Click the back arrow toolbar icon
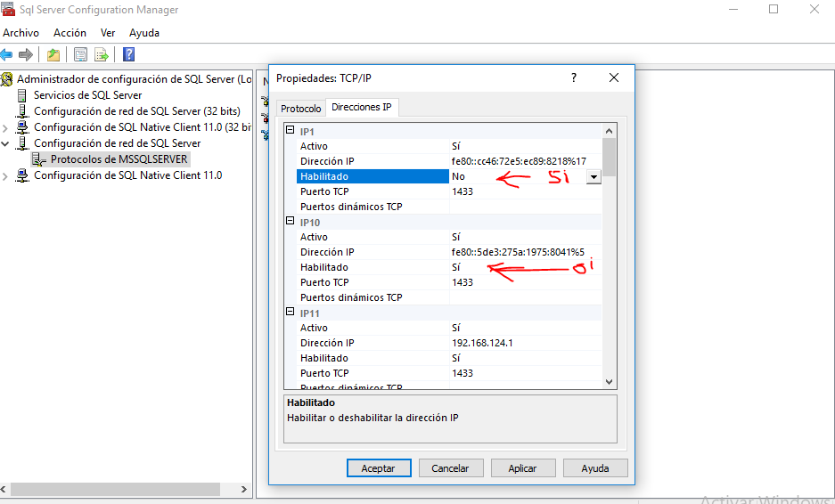This screenshot has width=835, height=504. tap(7, 54)
